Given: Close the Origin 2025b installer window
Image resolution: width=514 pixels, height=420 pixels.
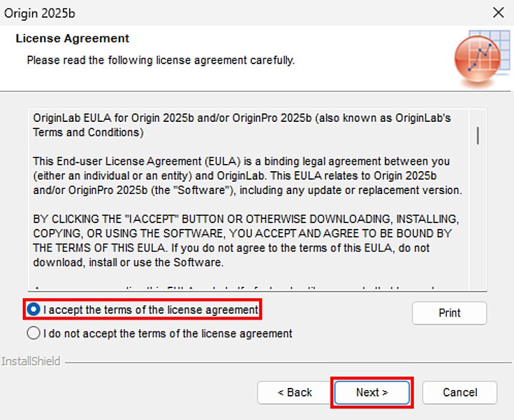Looking at the screenshot, I should (x=498, y=12).
